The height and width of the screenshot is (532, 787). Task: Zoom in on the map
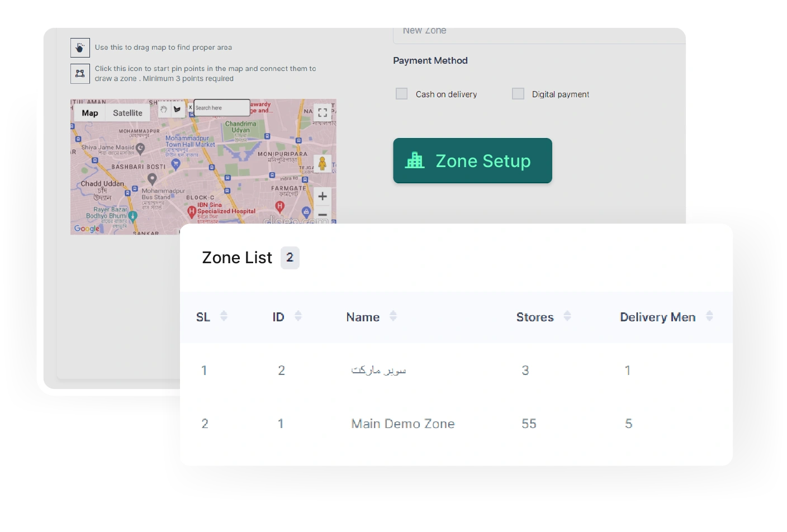(323, 196)
